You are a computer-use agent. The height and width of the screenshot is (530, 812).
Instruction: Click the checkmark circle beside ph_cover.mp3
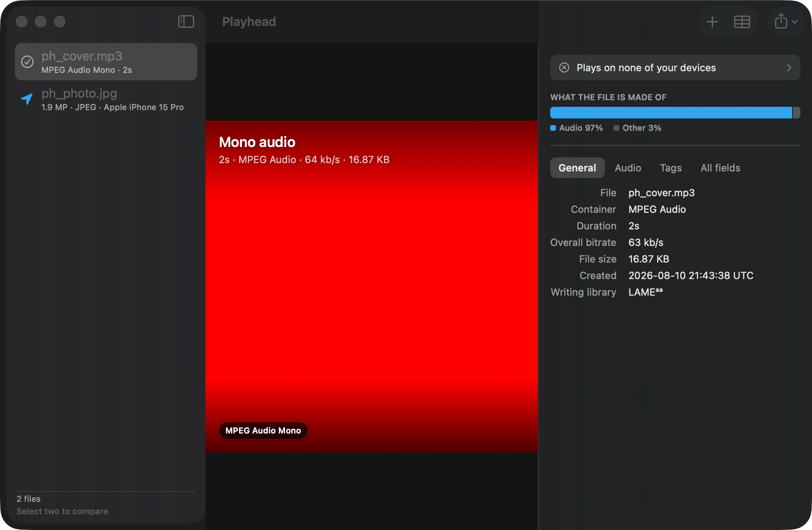27,62
